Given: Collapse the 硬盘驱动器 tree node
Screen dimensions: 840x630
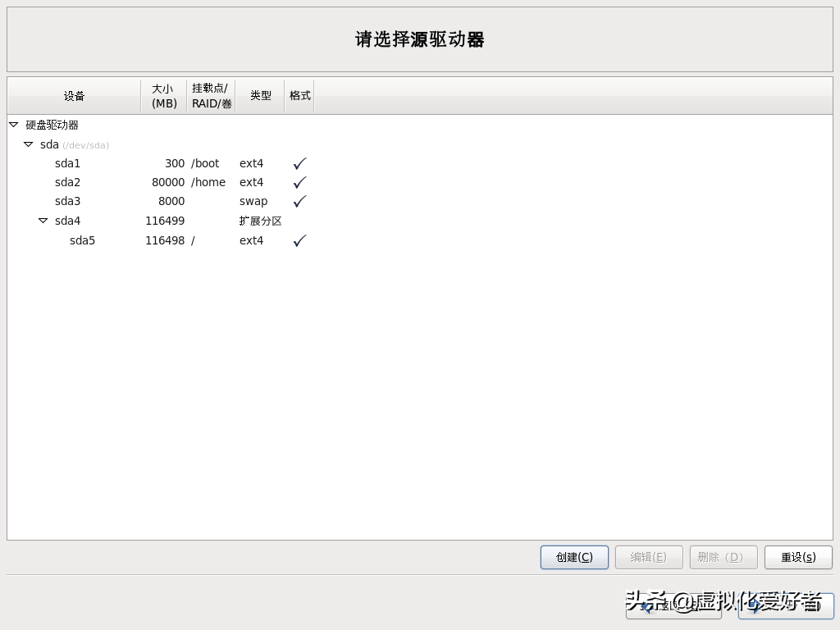Looking at the screenshot, I should pyautogui.click(x=13, y=125).
